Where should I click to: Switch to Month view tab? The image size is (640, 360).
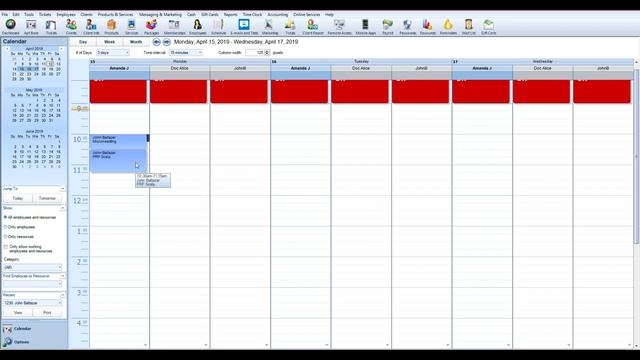136,42
